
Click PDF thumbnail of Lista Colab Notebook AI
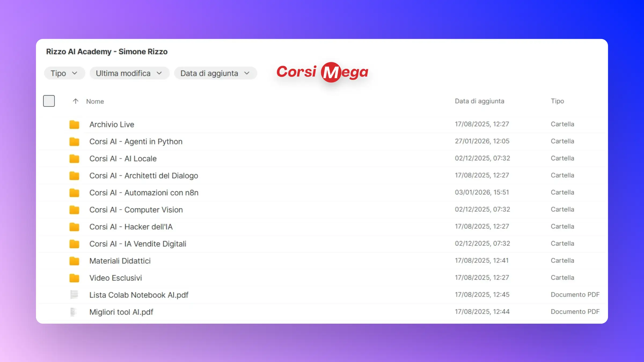pos(74,295)
